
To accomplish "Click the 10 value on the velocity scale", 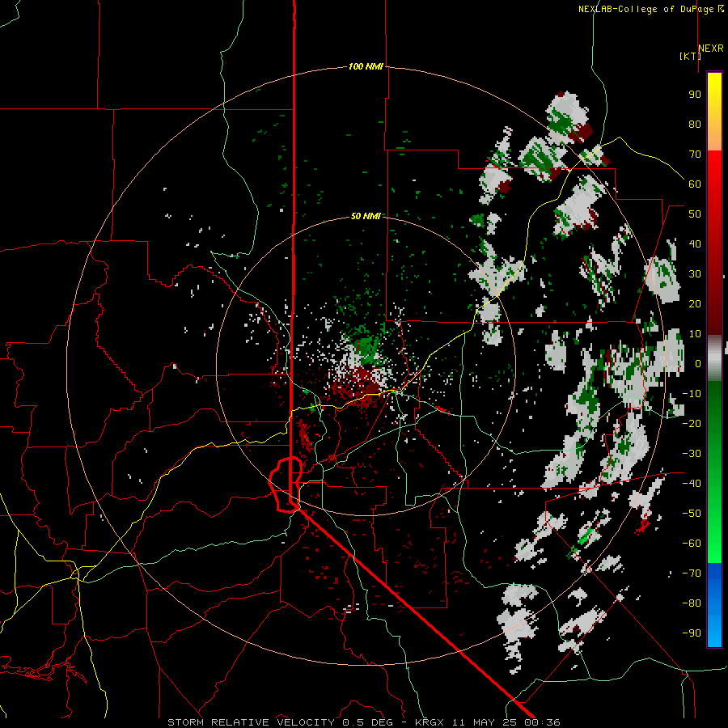I will pyautogui.click(x=695, y=334).
